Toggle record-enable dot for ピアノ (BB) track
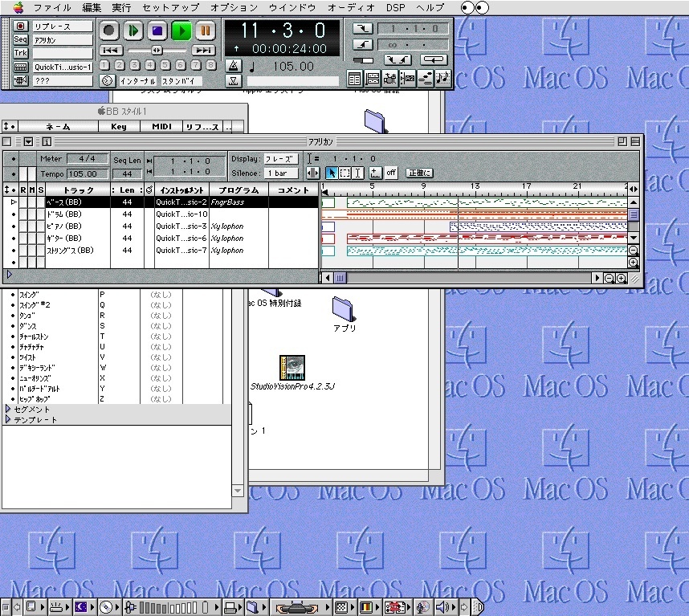The width and height of the screenshot is (689, 616). coord(14,226)
